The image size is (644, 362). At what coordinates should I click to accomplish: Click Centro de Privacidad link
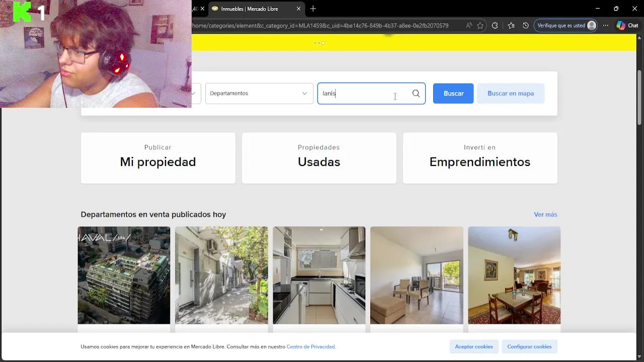click(311, 347)
